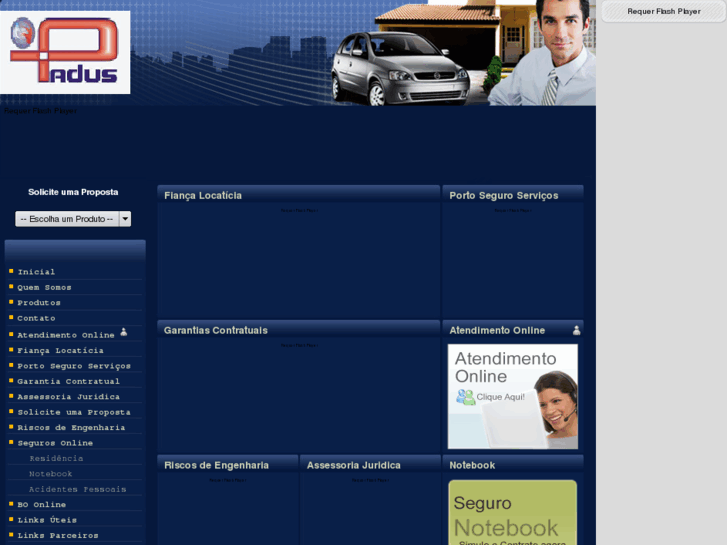
Task: Click the Porto Seguro Serviços panel heading
Action: tap(504, 196)
